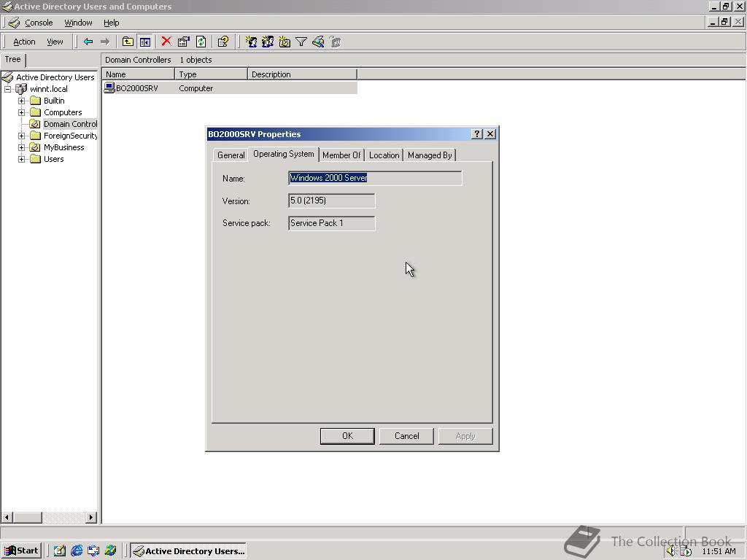The height and width of the screenshot is (560, 747).
Task: Click Cancel in Properties dialog
Action: coord(406,436)
